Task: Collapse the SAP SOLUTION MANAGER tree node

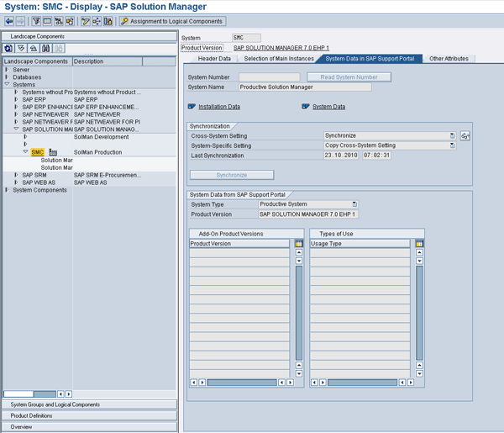Action: click(x=16, y=129)
